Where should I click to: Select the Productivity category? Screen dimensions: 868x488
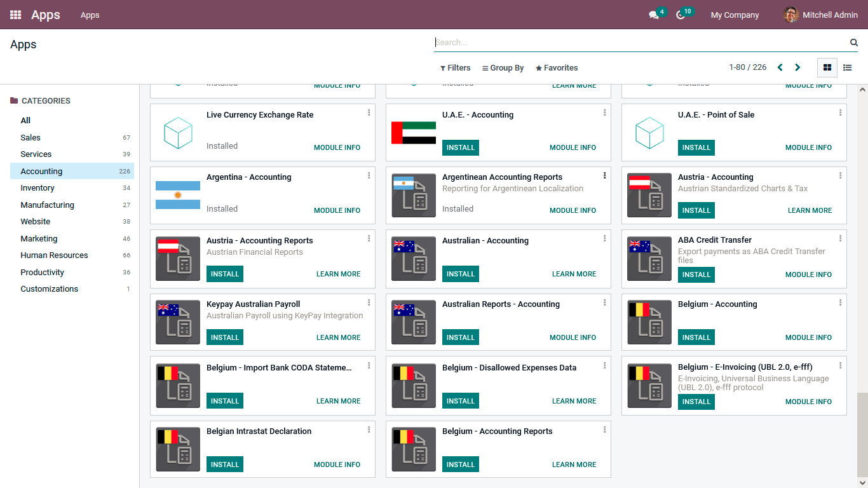coord(72,272)
